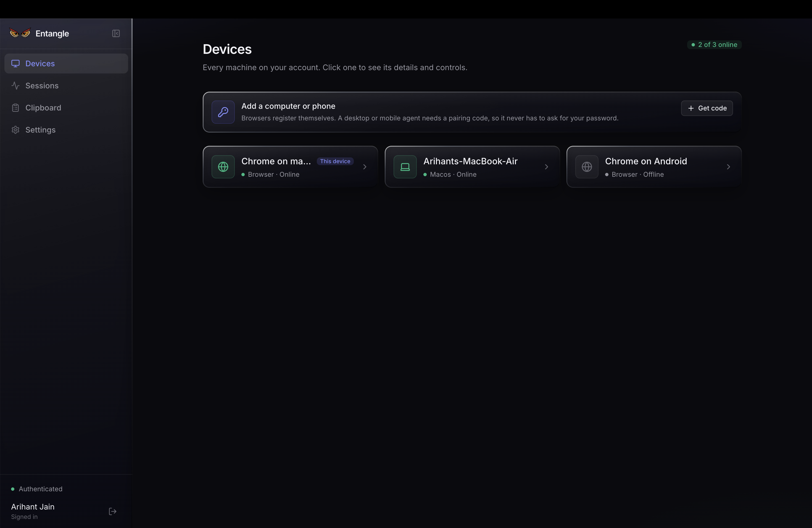
Task: Click the Sessions activity pulse icon
Action: [x=15, y=86]
